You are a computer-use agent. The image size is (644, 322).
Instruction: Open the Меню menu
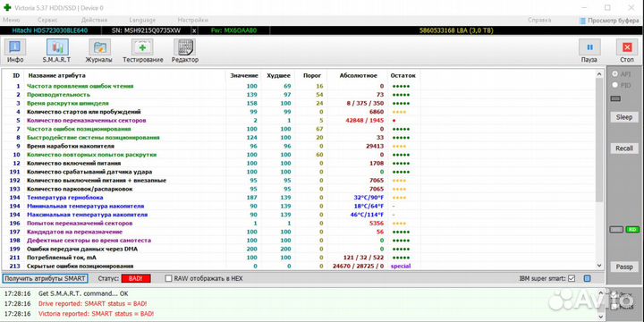coord(11,20)
